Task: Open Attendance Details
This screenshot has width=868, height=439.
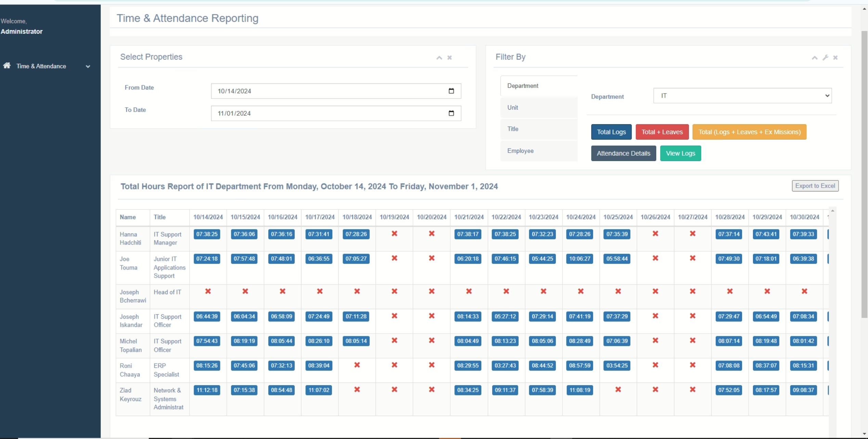Action: 623,153
